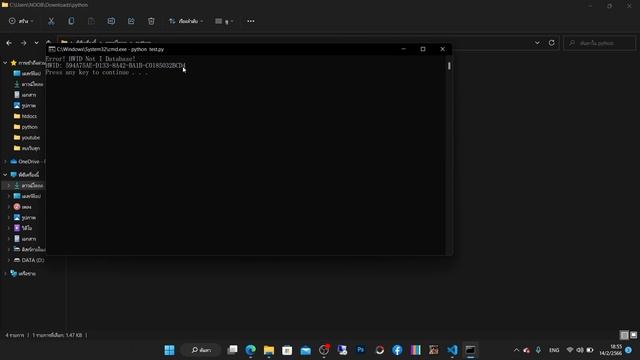Open the View layout dropdown
This screenshot has height=360, width=640.
[224, 21]
